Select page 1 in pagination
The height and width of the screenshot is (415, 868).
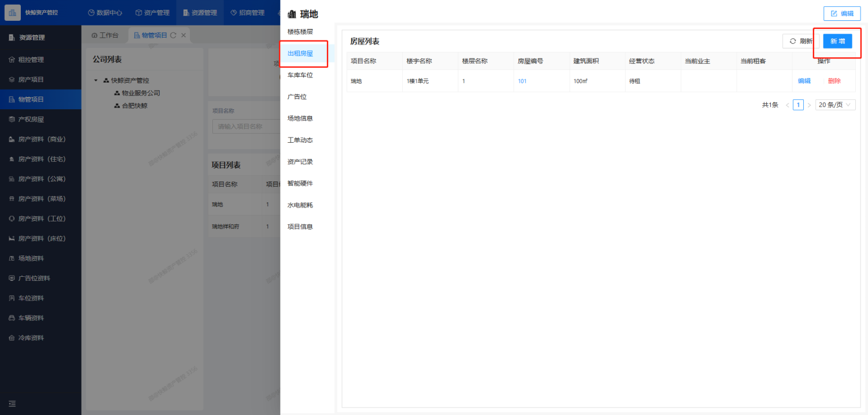(x=799, y=105)
